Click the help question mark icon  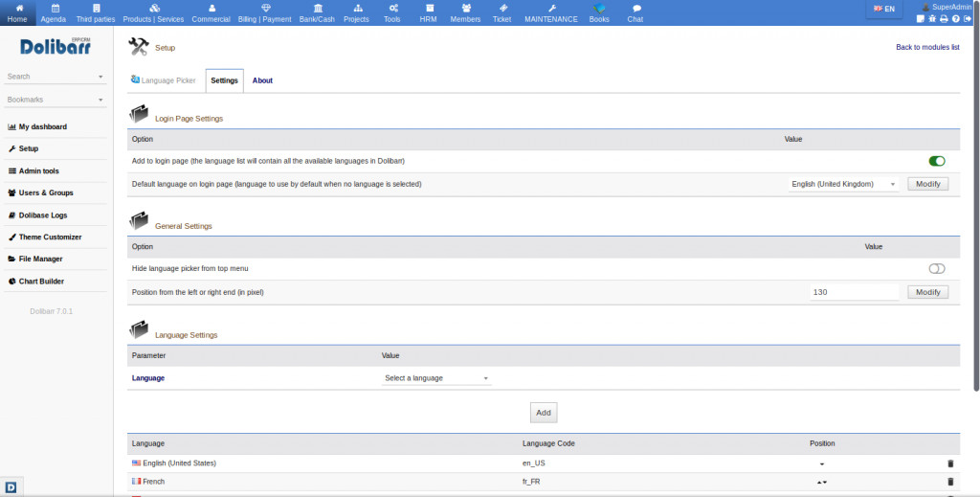point(955,19)
